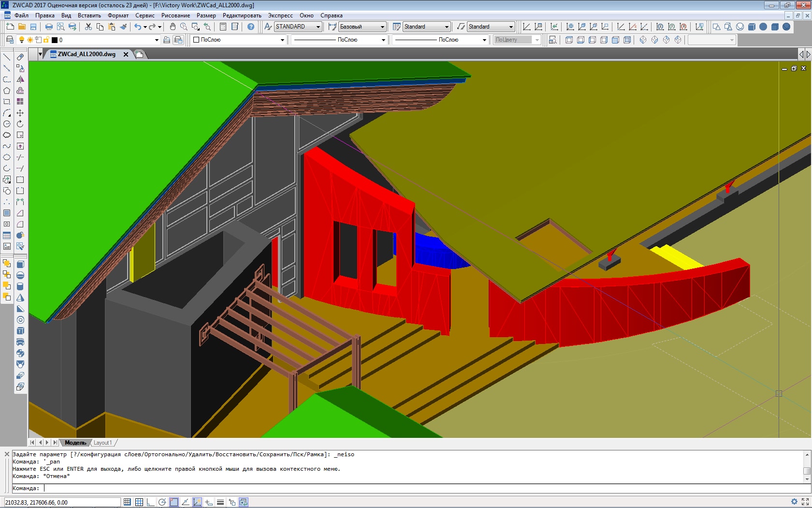The width and height of the screenshot is (812, 508).
Task: Toggle Polar tracking in status bar
Action: click(x=162, y=502)
